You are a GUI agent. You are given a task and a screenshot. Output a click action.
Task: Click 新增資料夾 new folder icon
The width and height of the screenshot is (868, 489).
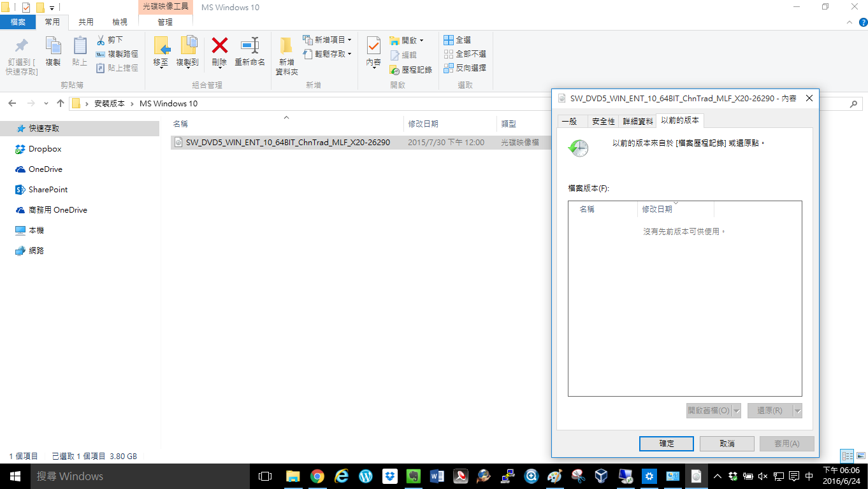click(287, 46)
